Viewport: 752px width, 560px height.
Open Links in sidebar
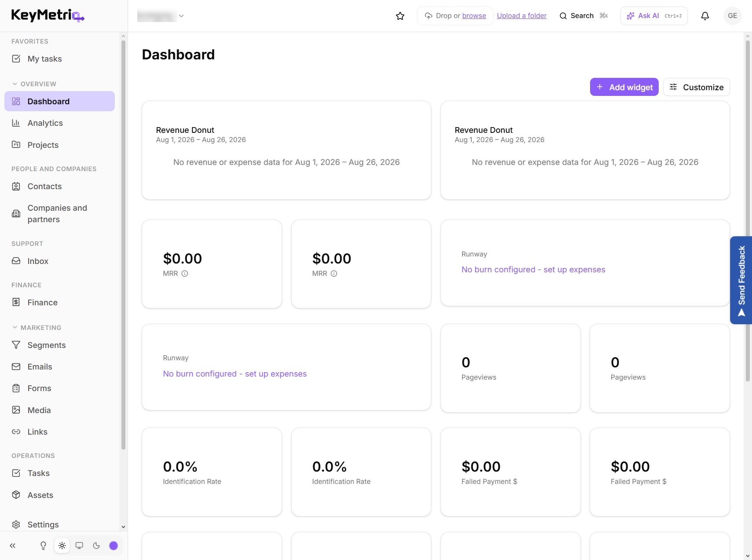59,432
